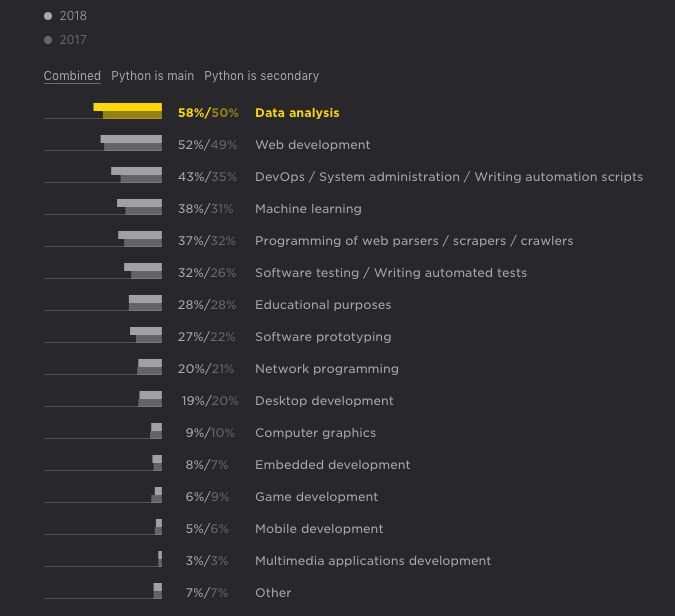Select the Machine learning label
Screen dimensions: 675x616
click(308, 209)
